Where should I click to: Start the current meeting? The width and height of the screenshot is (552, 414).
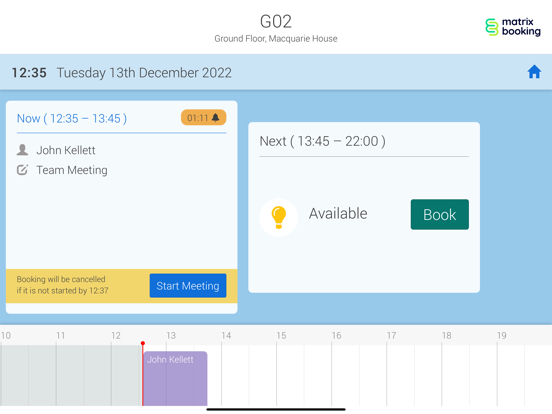pos(188,286)
